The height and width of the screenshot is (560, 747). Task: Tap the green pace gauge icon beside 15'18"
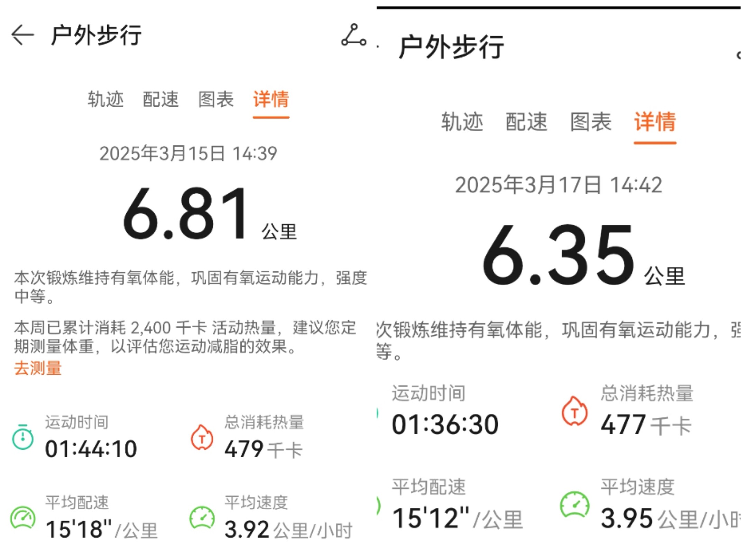(x=23, y=518)
